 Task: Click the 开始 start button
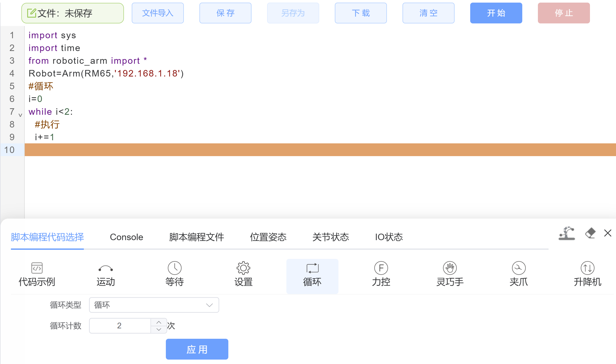coord(496,13)
